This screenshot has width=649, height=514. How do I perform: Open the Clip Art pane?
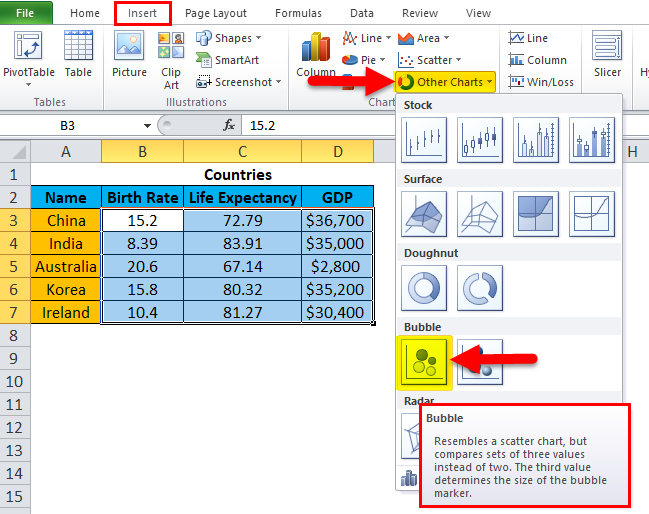[171, 60]
